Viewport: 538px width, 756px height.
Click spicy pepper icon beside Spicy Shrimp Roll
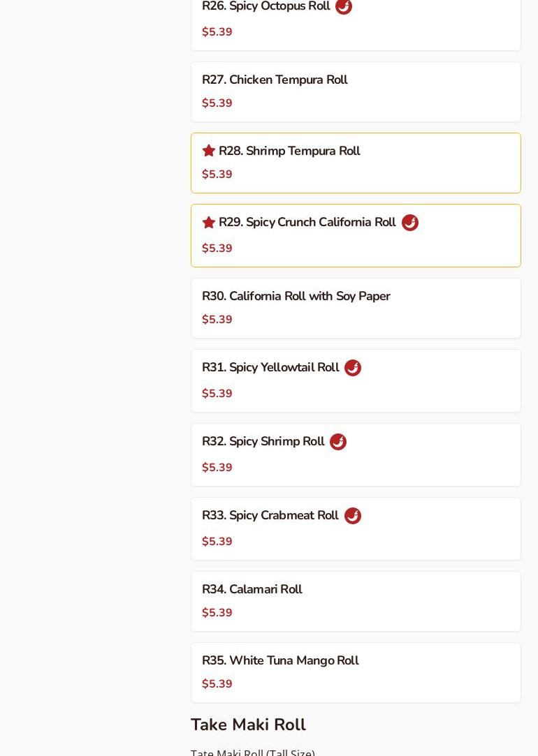point(338,442)
